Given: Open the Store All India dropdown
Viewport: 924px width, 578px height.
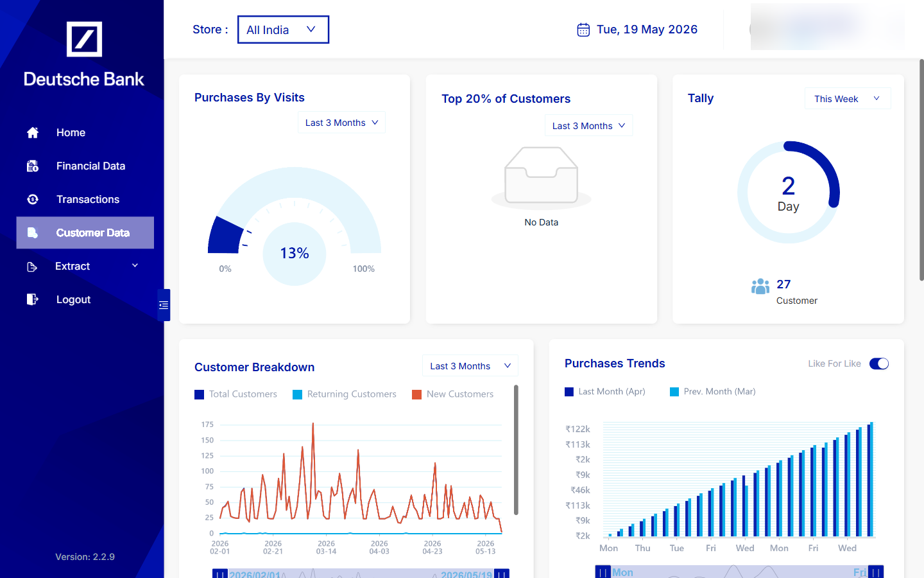Looking at the screenshot, I should tap(283, 30).
